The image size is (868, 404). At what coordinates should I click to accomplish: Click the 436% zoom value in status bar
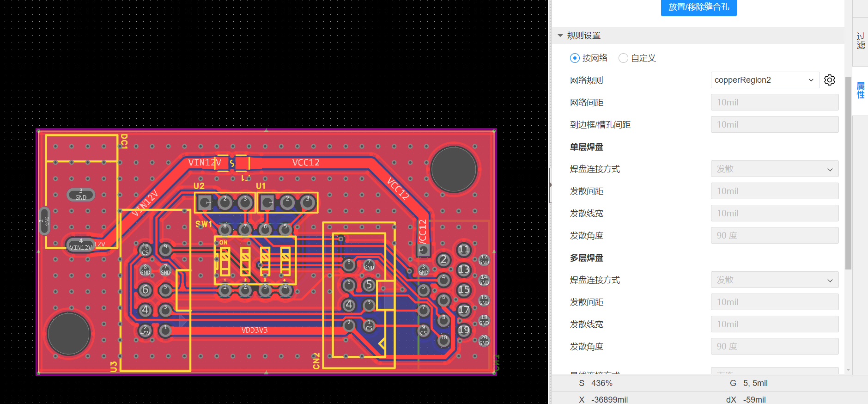(x=601, y=383)
